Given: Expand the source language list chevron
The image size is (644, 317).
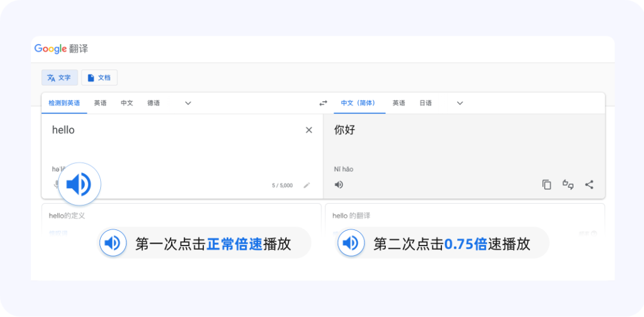Looking at the screenshot, I should click(188, 103).
